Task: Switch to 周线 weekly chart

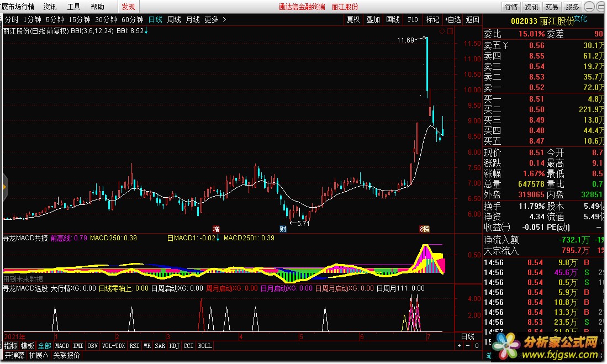Action: [x=174, y=19]
